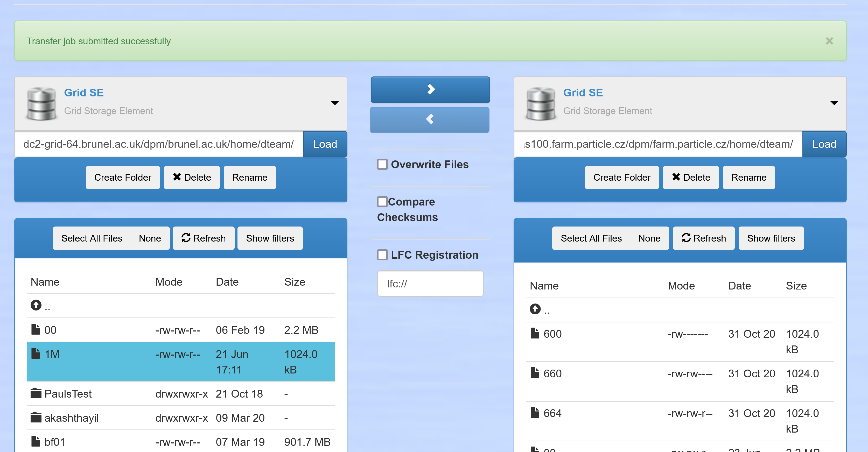Load the brunel.ac.uk endpoint path
Image resolution: width=868 pixels, height=452 pixels.
click(x=325, y=144)
